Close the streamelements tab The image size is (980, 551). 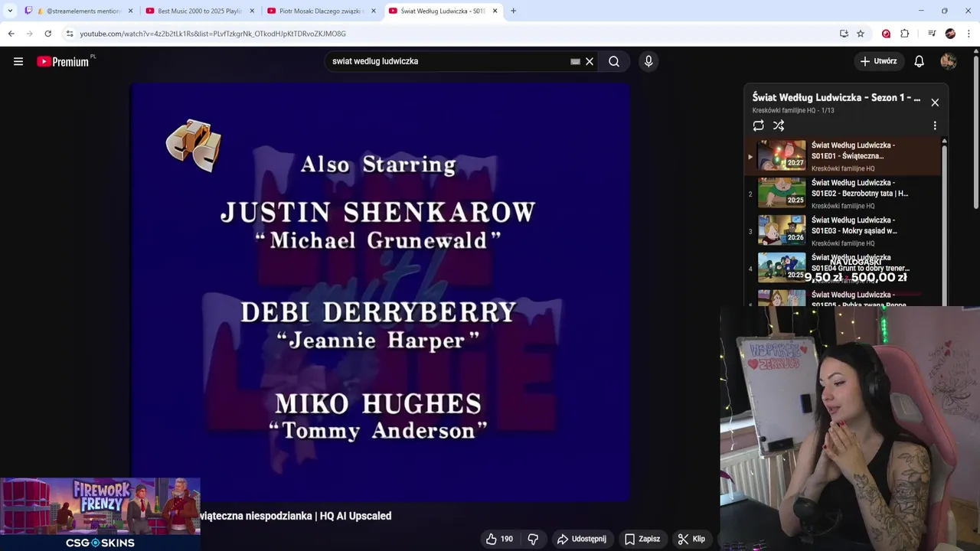pyautogui.click(x=130, y=11)
